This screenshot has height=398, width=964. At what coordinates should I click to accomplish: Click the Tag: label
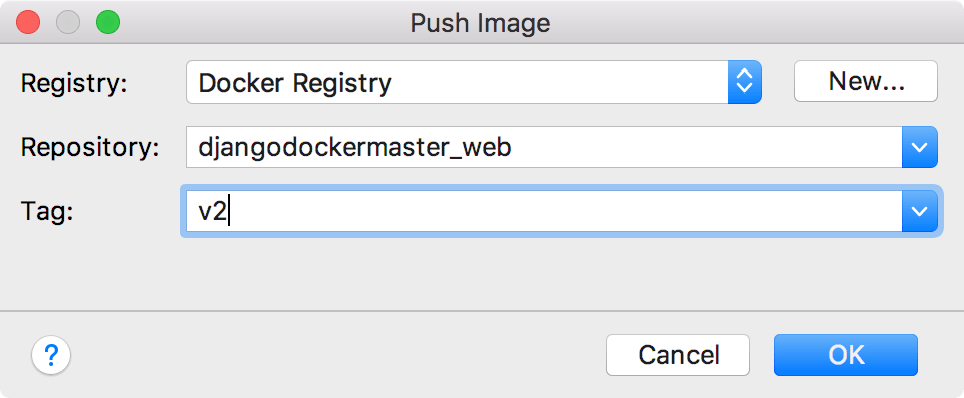[47, 212]
